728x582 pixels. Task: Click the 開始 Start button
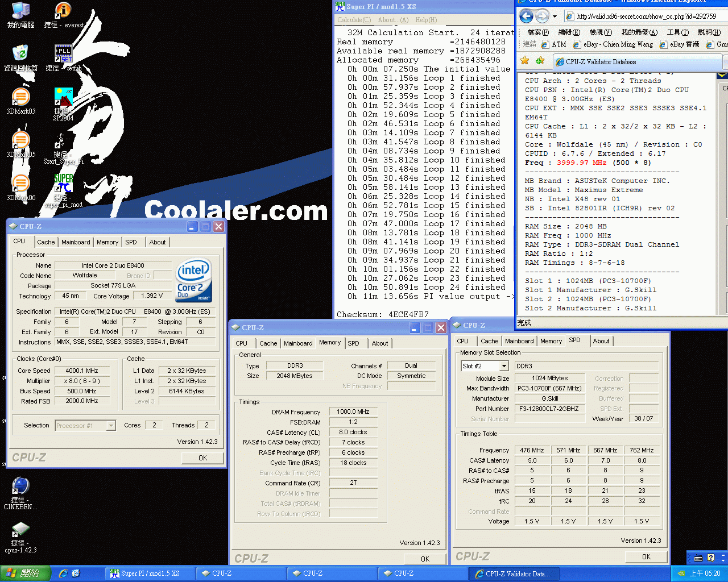(26, 573)
